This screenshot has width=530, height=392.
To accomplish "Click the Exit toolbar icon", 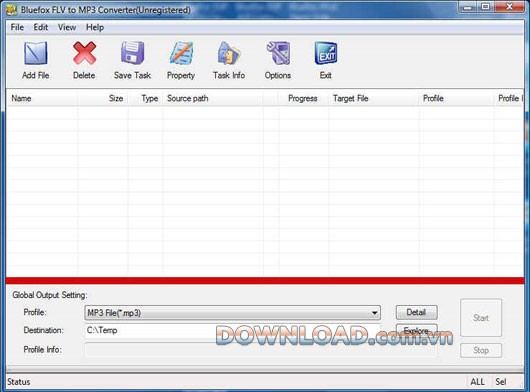I will [326, 53].
